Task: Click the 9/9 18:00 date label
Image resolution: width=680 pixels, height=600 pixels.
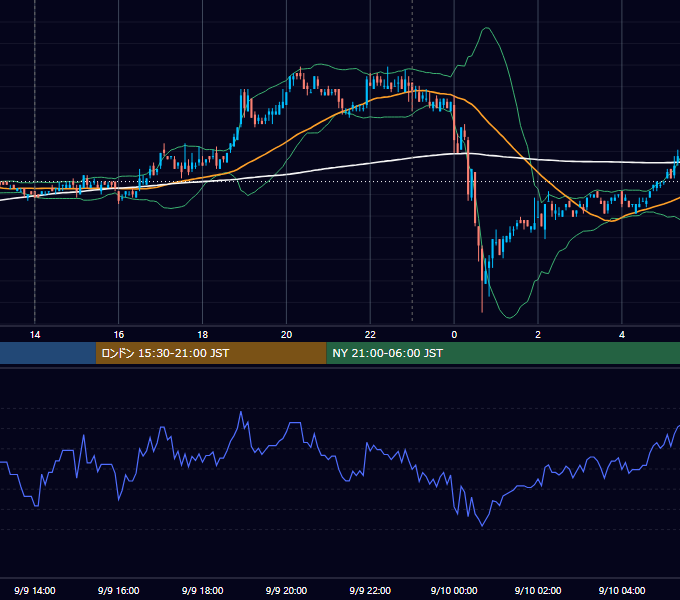Action: pyautogui.click(x=203, y=590)
